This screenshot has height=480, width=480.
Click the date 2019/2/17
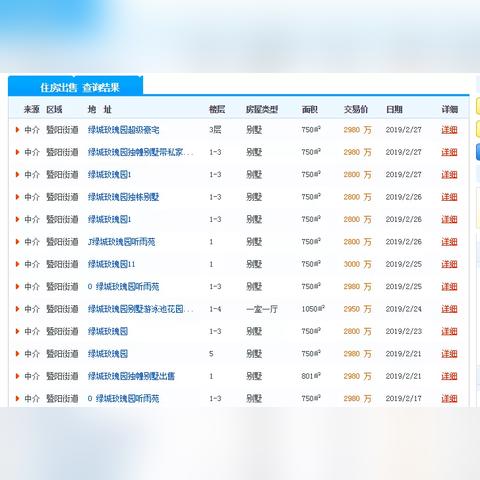click(404, 399)
